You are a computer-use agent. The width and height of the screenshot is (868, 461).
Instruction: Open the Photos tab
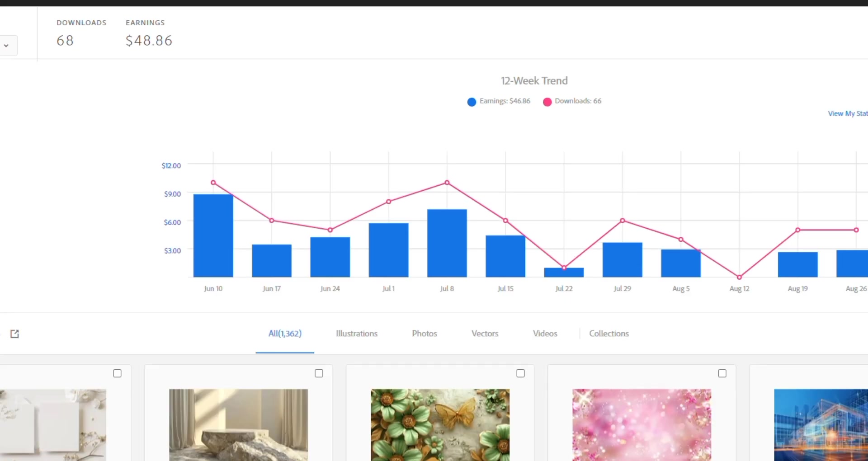click(x=424, y=334)
